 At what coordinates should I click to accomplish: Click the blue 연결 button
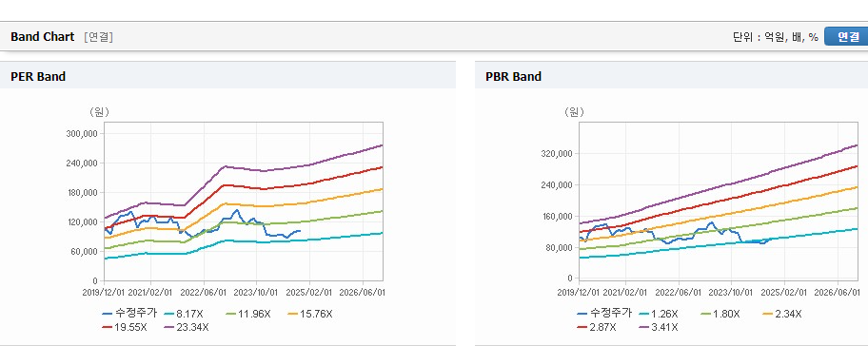[x=846, y=36]
